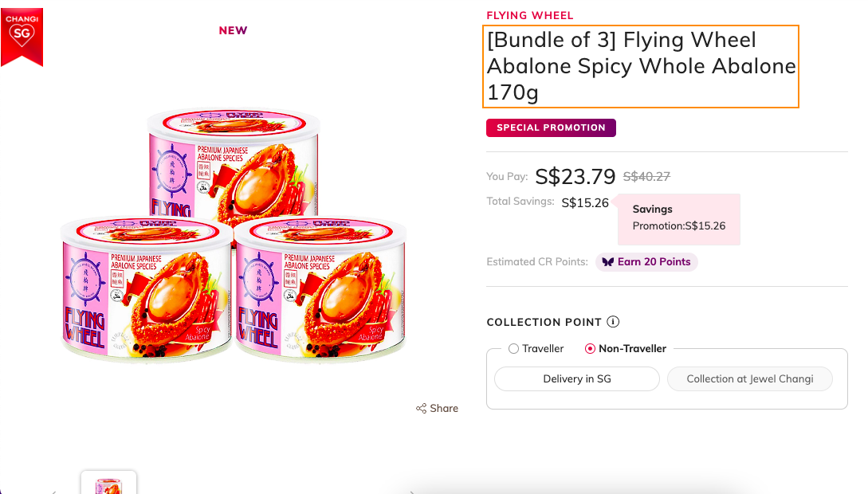Viewport: 868px width, 494px height.
Task: Click the butterfly Earn 20 Points badge
Action: click(646, 262)
